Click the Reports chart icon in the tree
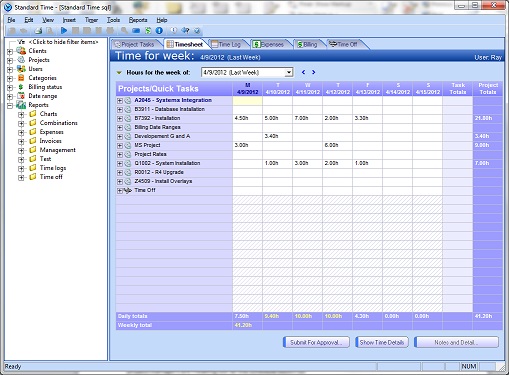509x375 pixels. coord(21,105)
